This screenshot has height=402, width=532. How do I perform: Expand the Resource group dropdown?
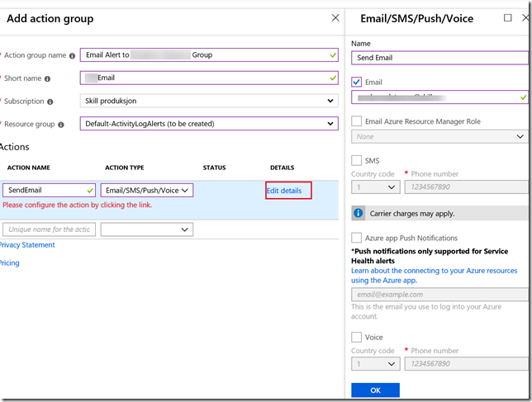click(209, 124)
